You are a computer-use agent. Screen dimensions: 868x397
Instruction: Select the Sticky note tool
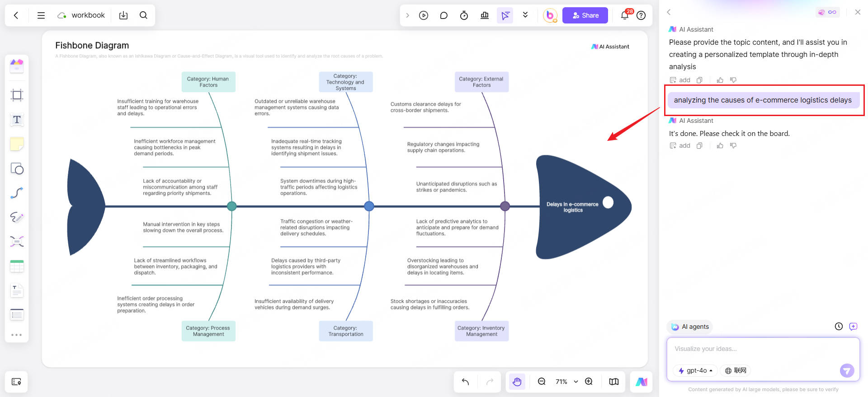point(17,144)
